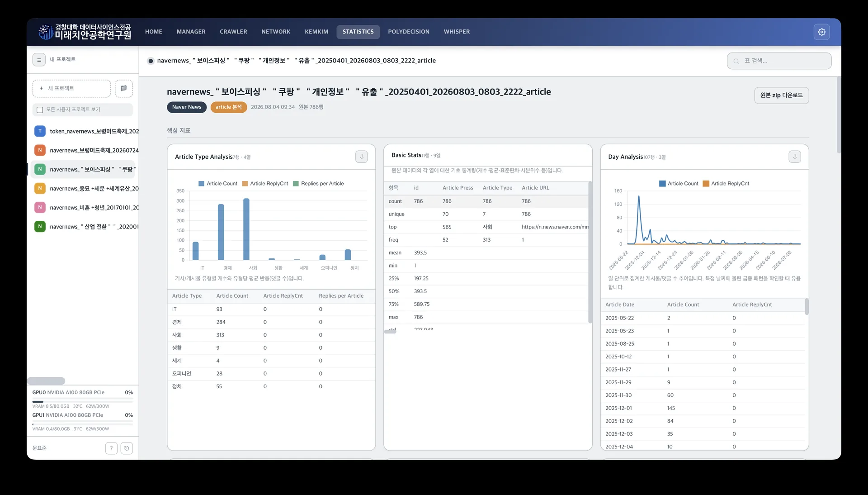Click 원본 zip 다운로드 button
Screen dimensions: 868x495
(781, 95)
